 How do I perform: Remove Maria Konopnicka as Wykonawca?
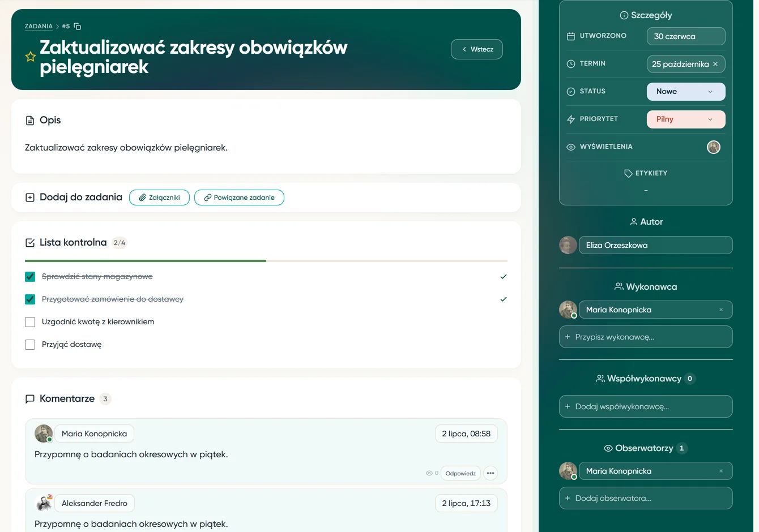[x=721, y=310]
